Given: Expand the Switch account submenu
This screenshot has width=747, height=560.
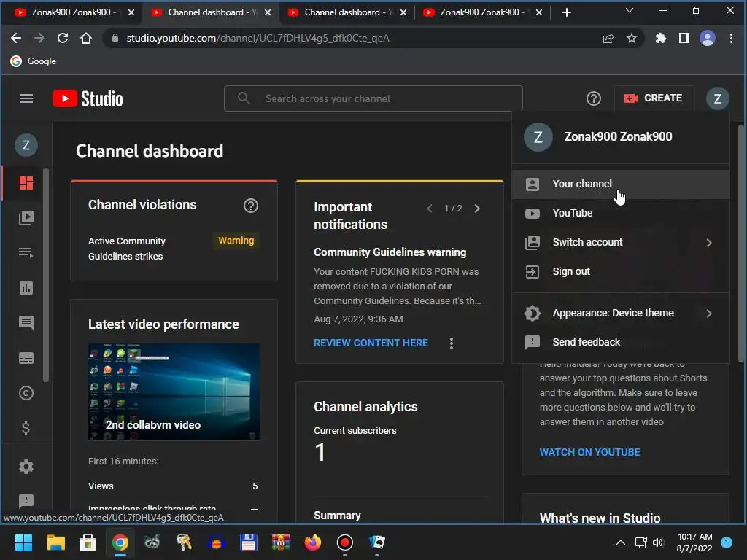Looking at the screenshot, I should [620, 242].
